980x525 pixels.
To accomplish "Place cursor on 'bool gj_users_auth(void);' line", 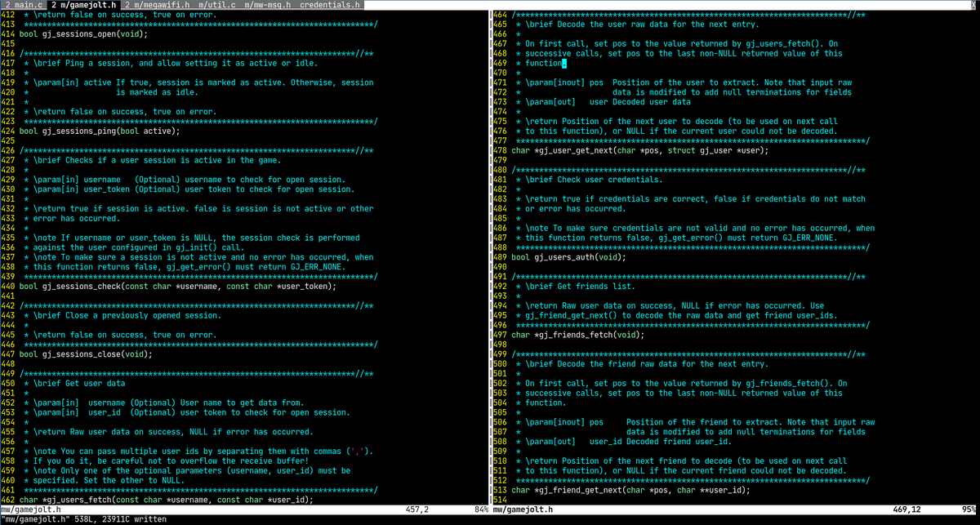I will click(x=568, y=257).
